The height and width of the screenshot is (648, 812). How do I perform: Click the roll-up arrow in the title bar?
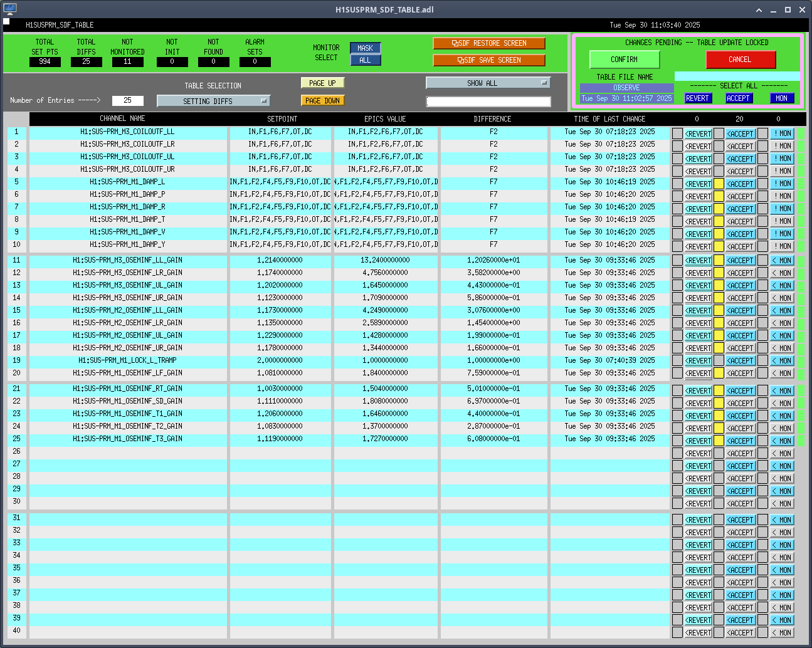point(759,10)
